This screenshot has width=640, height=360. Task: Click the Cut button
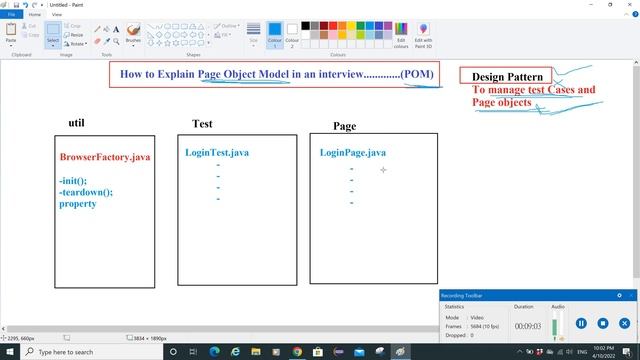pos(29,26)
